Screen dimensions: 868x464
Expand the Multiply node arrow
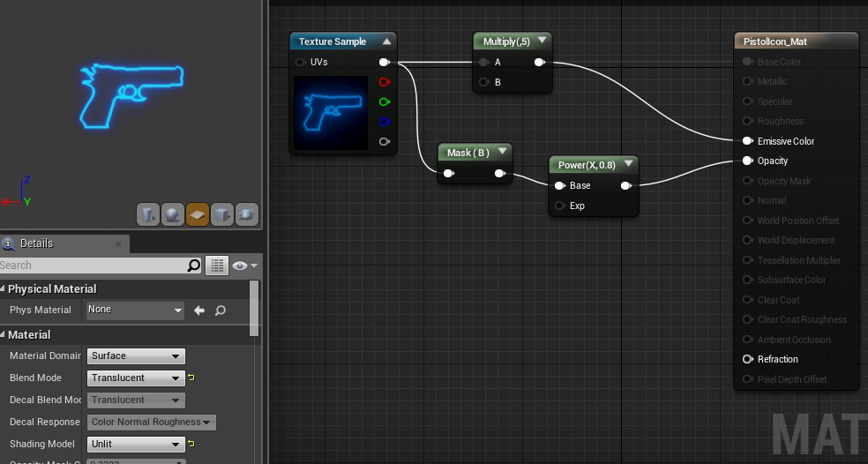point(542,41)
